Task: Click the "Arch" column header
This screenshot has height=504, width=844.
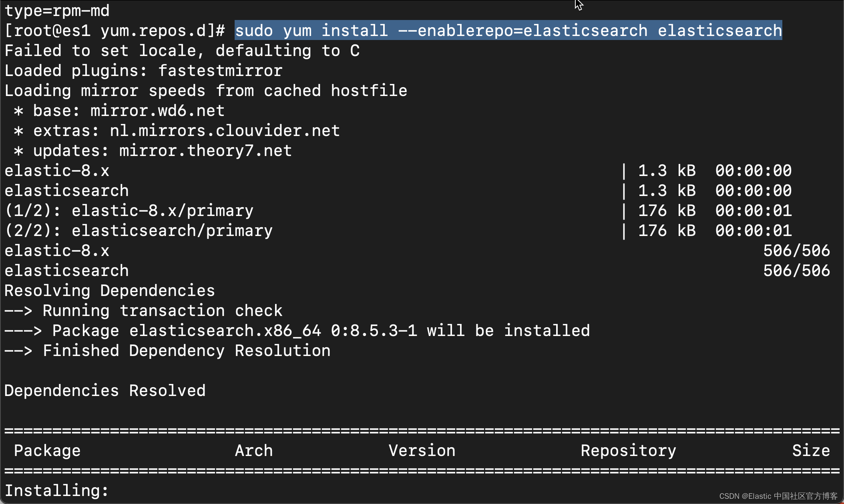Action: point(254,451)
